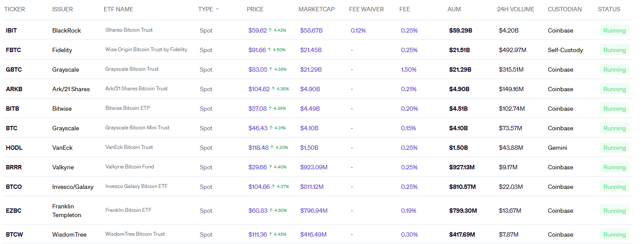The height and width of the screenshot is (244, 644).
Task: Click the AUM column header
Action: pos(454,9)
